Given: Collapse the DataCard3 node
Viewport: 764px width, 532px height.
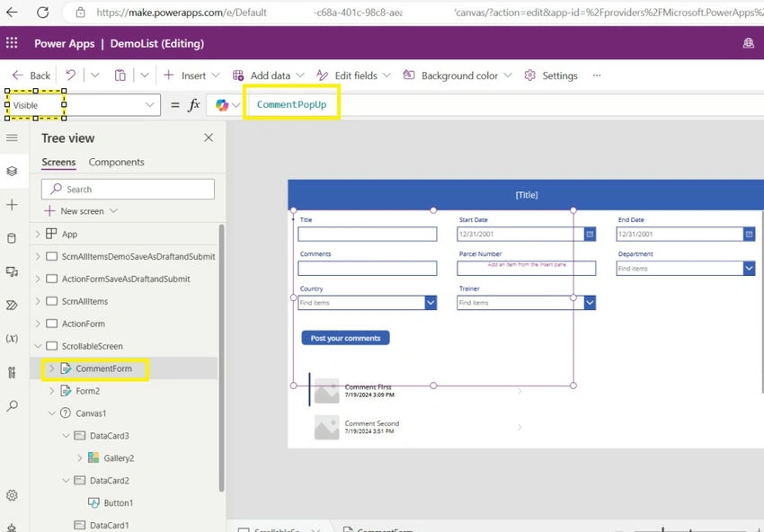Looking at the screenshot, I should [x=66, y=436].
